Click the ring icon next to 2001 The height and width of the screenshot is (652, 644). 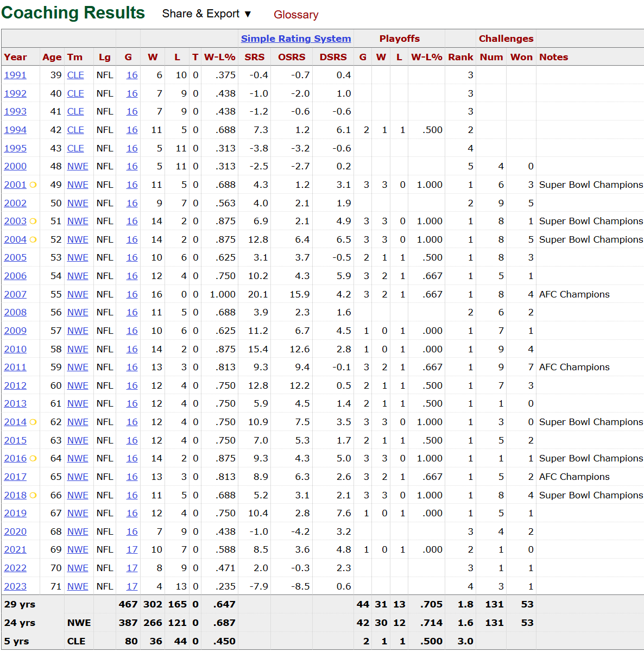click(x=33, y=185)
